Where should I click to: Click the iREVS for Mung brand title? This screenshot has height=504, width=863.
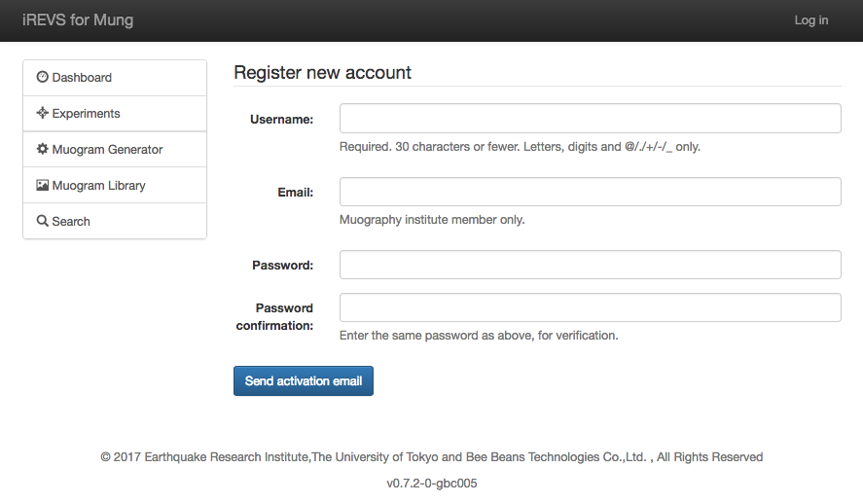tap(78, 20)
